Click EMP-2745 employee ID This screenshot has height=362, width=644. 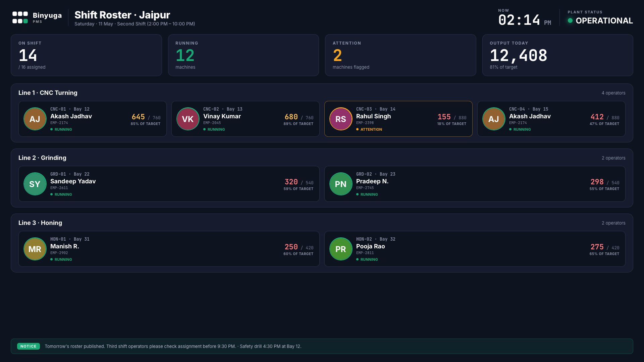(x=365, y=188)
